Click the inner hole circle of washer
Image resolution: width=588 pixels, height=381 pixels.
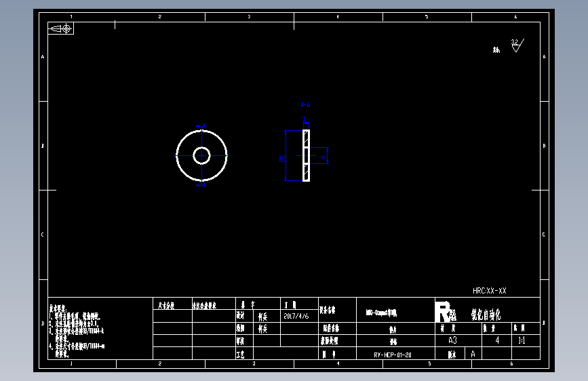[x=201, y=155]
